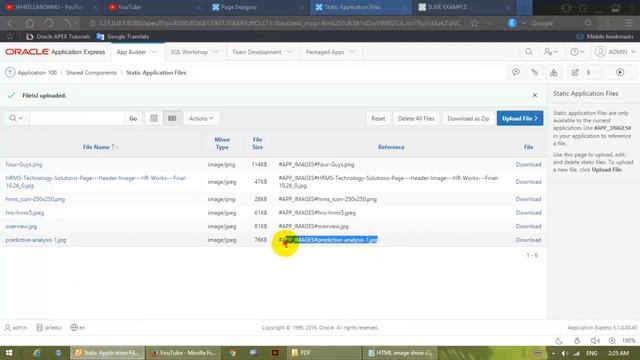640x360 pixels.
Task: Open the App Builder tab
Action: (x=131, y=52)
